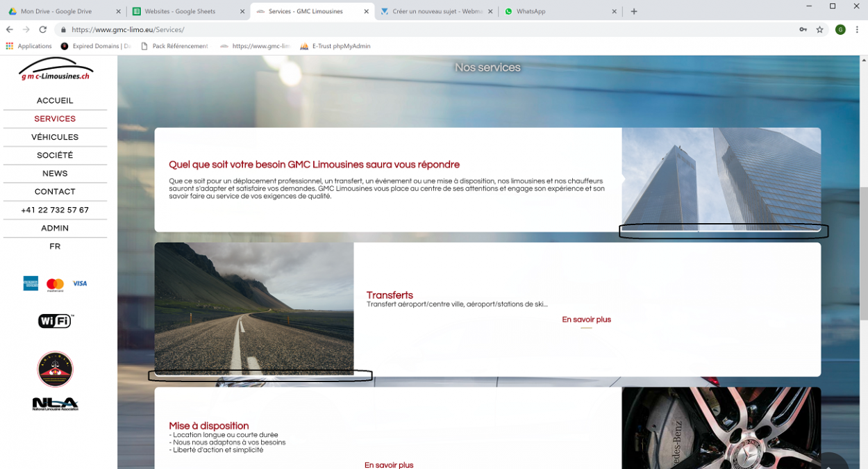Bookmark this page with the star icon

(819, 30)
